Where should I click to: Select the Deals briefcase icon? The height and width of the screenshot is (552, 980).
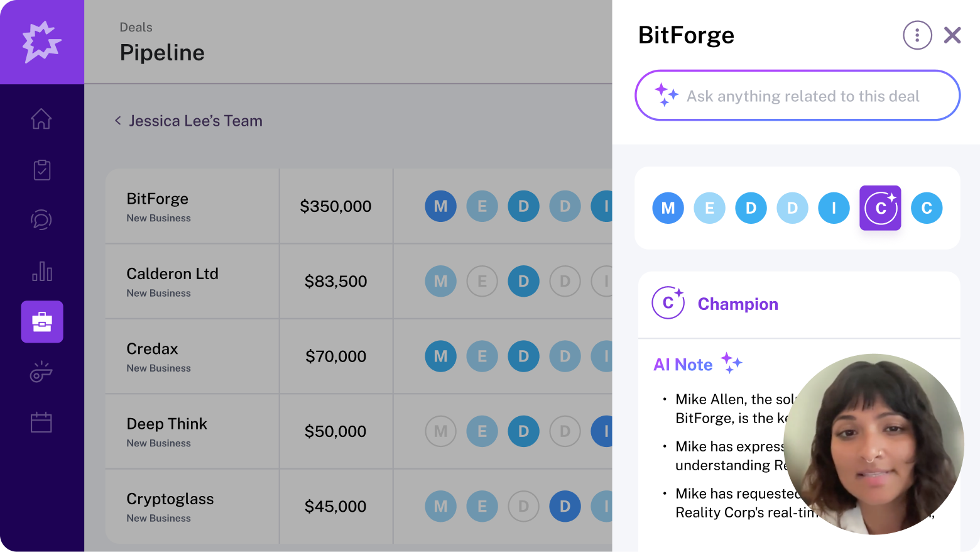coord(41,322)
